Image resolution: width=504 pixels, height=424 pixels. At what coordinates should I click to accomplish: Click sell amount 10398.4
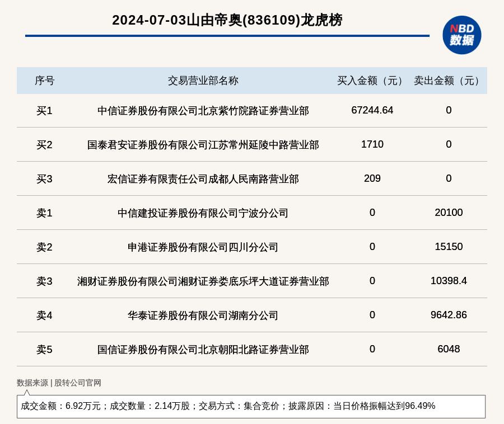coord(449,281)
